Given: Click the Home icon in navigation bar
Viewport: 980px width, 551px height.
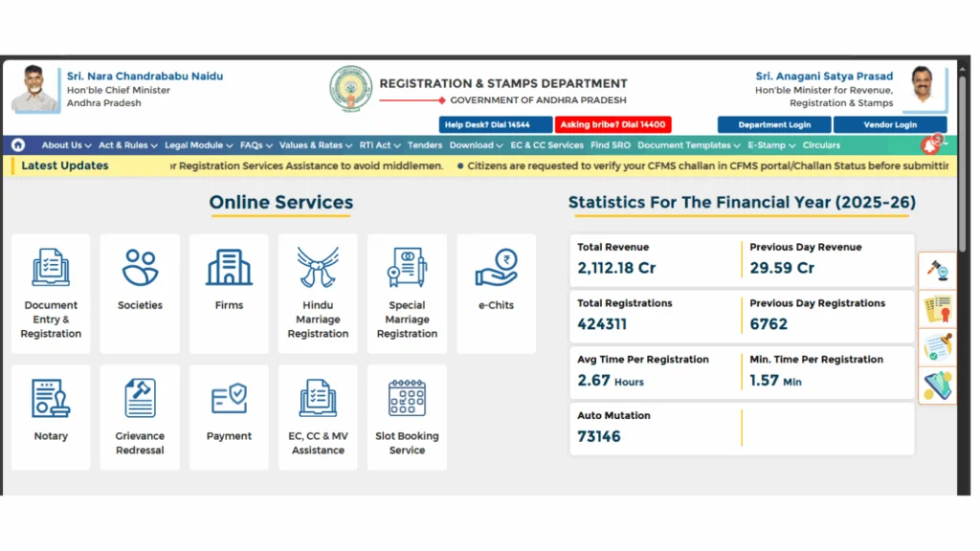Looking at the screenshot, I should click(18, 145).
